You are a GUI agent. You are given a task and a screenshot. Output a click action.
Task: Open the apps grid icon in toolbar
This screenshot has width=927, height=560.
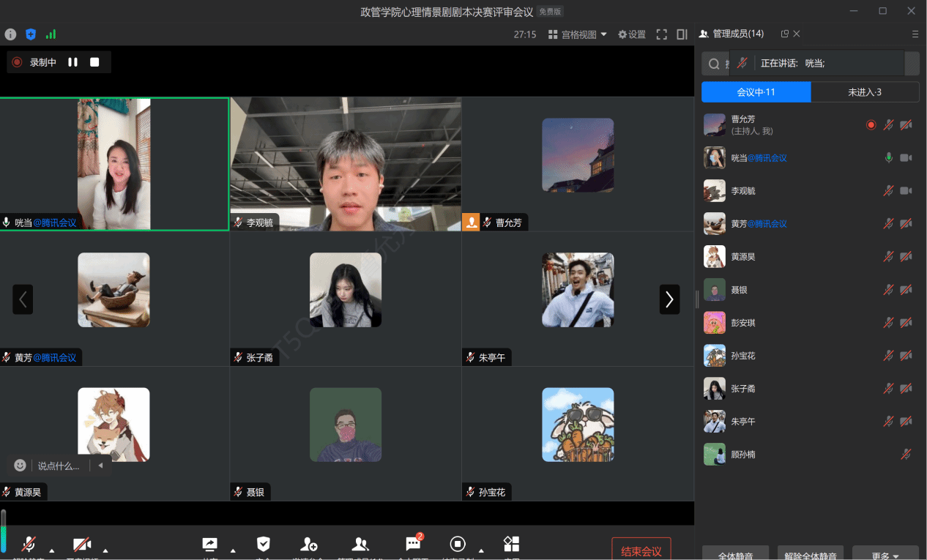[x=511, y=544]
